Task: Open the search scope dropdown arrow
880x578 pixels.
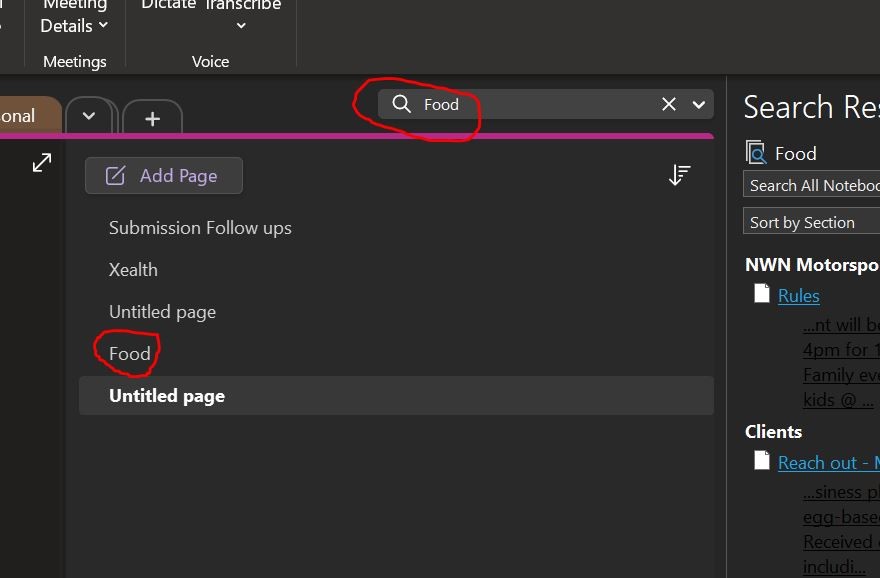Action: click(699, 104)
